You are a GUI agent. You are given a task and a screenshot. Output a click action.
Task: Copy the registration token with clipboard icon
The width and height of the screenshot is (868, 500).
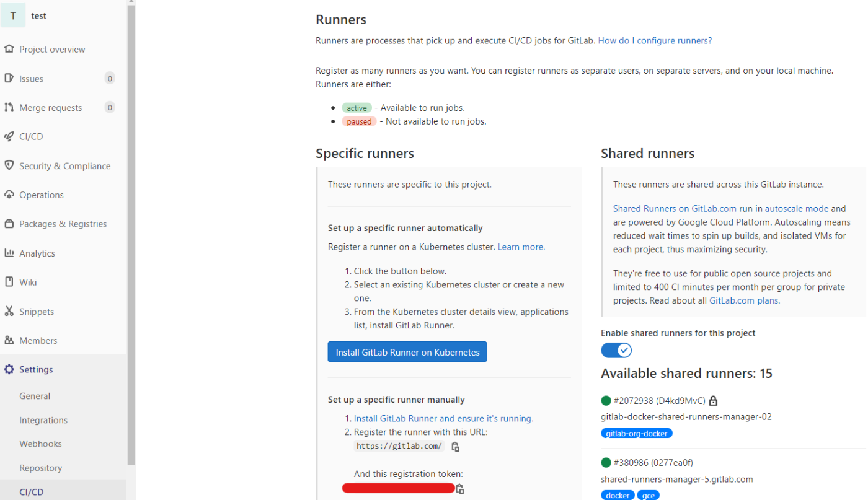pyautogui.click(x=460, y=489)
